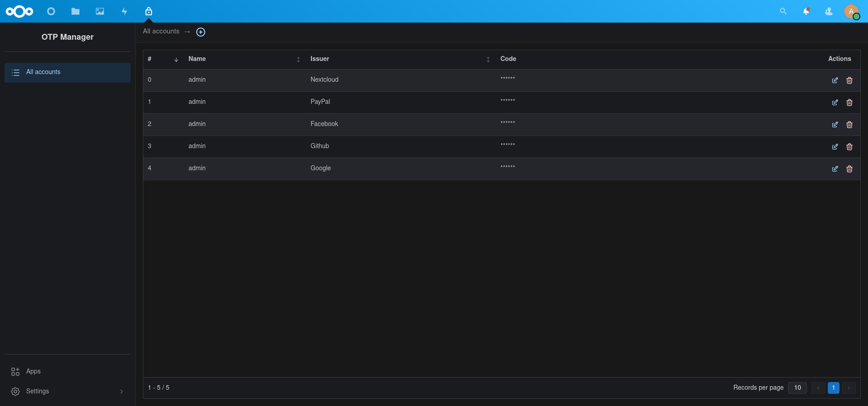Click admin name in Google row
The width and height of the screenshot is (868, 406).
pos(197,168)
